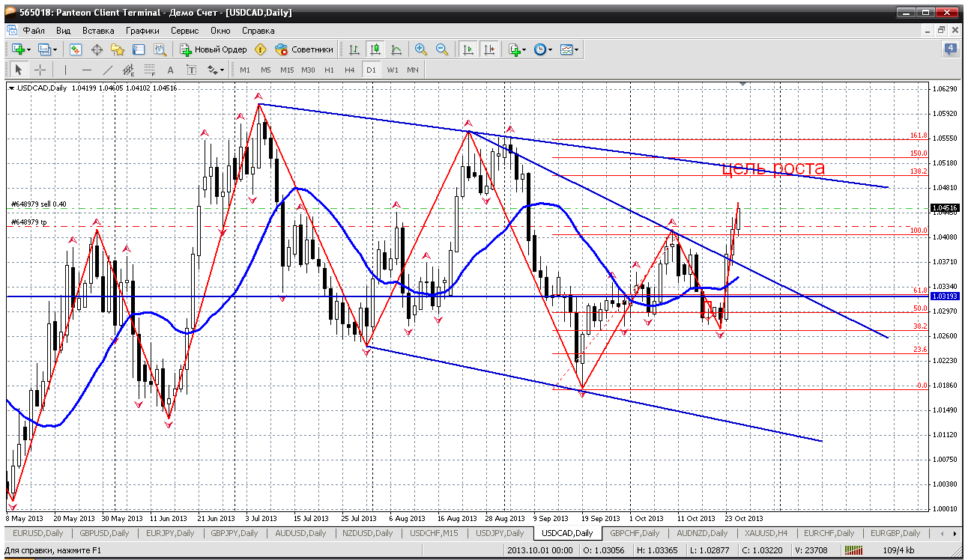
Task: Open the Окно menu
Action: point(220,31)
